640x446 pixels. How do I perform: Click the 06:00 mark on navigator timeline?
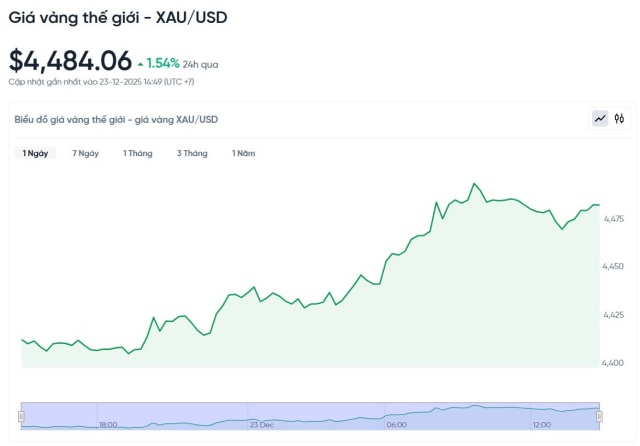[397, 425]
